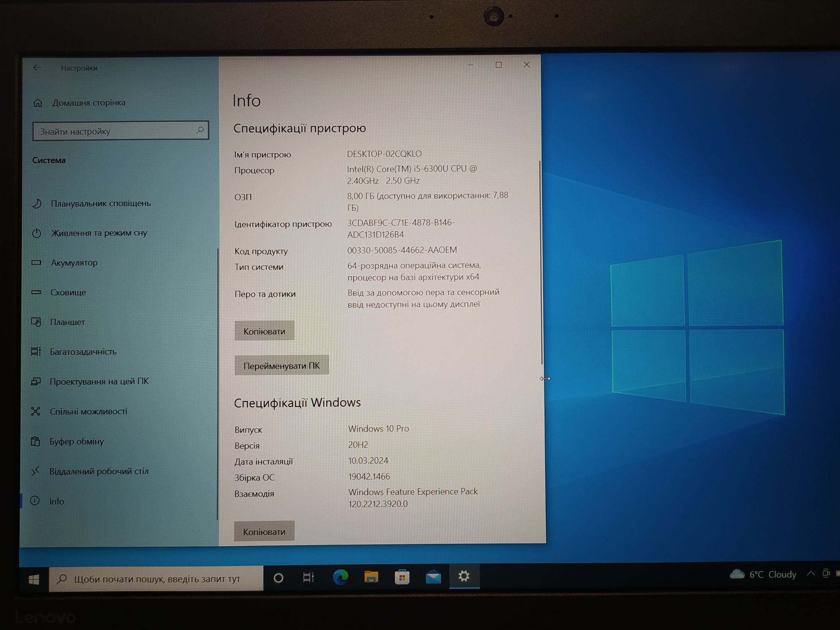Click RAM value 8,00 ГБ

pyautogui.click(x=428, y=201)
